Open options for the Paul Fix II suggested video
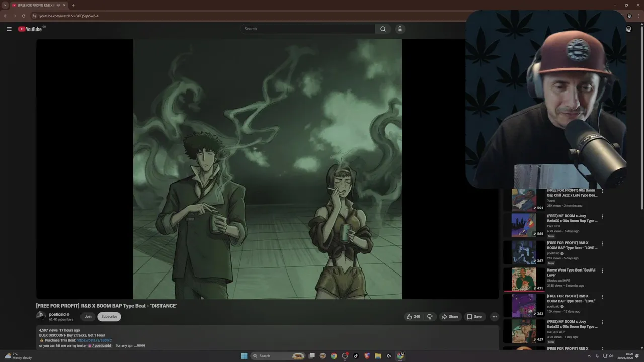 pyautogui.click(x=602, y=217)
